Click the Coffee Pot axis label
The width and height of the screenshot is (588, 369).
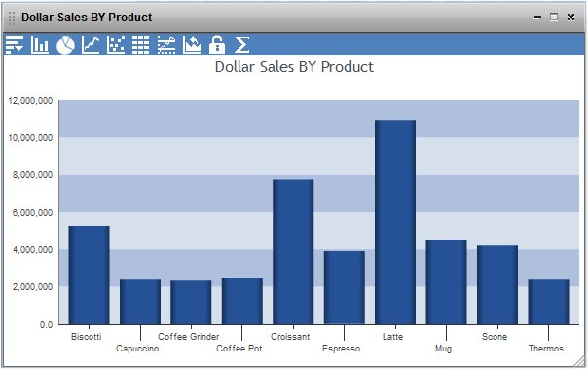tap(239, 349)
